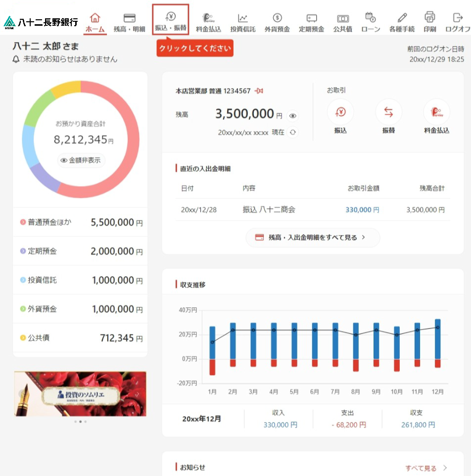The height and width of the screenshot is (476, 471).
Task: Toggle eye icon beside 3,500,000 balance
Action: click(x=293, y=116)
